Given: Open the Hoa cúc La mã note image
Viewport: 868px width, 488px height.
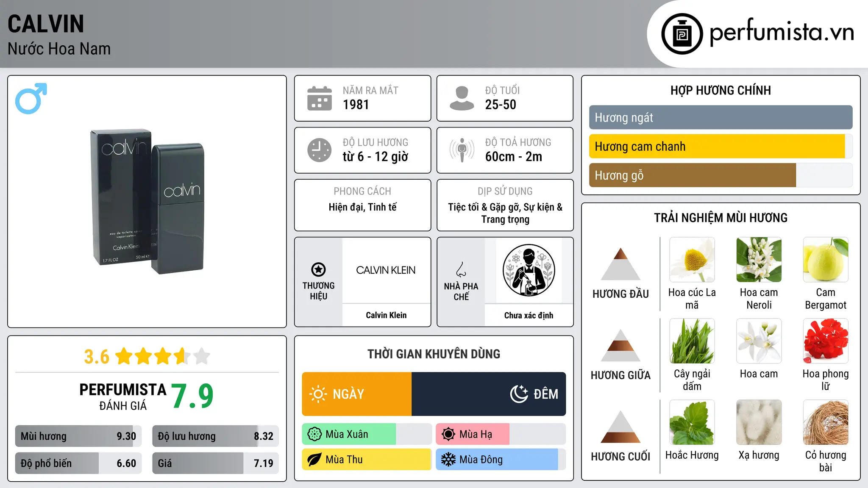Looking at the screenshot, I should 692,260.
